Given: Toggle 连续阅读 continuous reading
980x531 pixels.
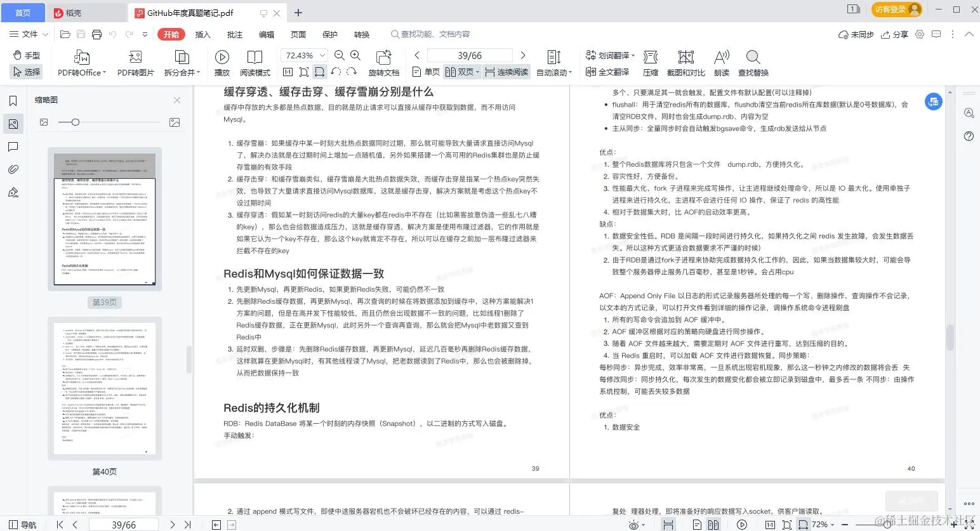Looking at the screenshot, I should tap(507, 72).
